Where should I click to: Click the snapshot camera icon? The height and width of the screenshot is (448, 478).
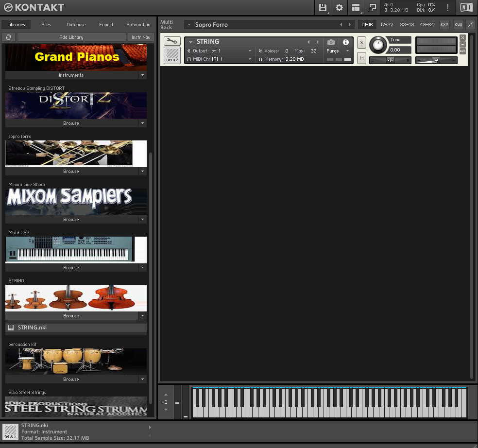coord(331,42)
